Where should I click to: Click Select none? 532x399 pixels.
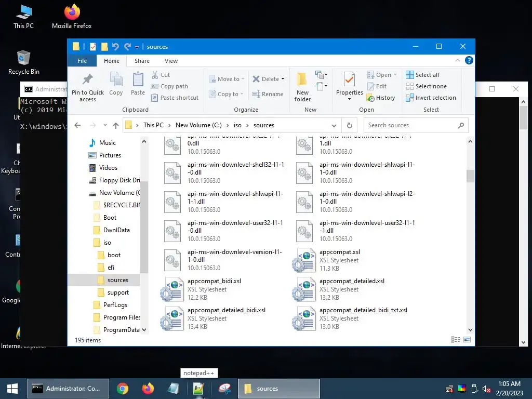pos(426,86)
